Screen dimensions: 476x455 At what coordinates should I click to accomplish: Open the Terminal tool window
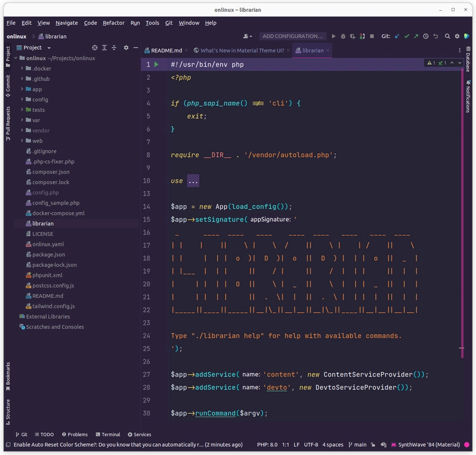(x=108, y=434)
